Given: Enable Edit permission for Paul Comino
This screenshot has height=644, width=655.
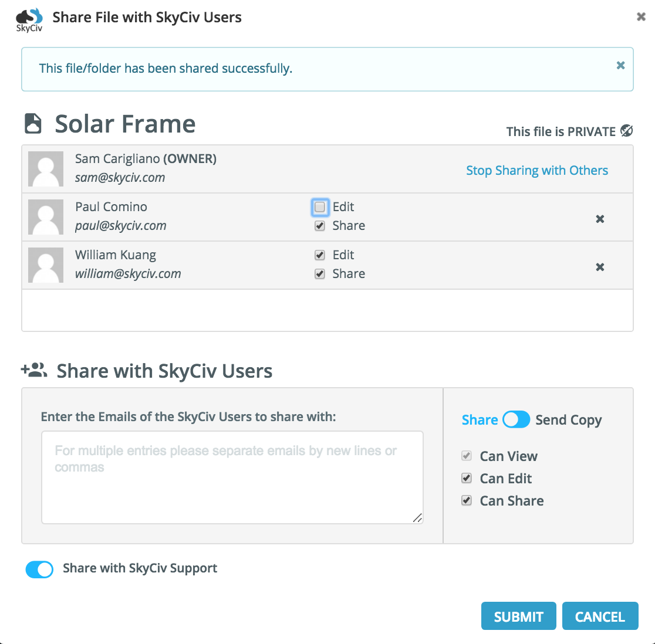Looking at the screenshot, I should (x=320, y=207).
